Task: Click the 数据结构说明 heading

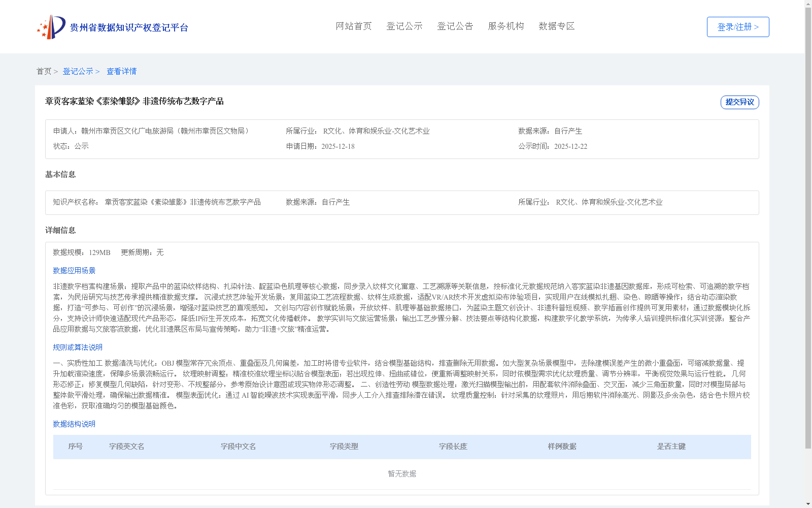Action: pos(74,424)
